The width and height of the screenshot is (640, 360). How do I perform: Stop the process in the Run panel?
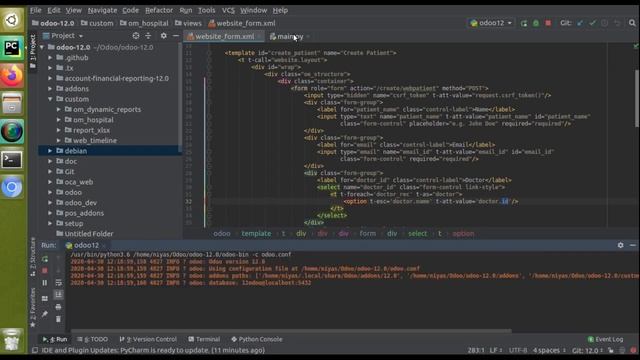(x=45, y=271)
